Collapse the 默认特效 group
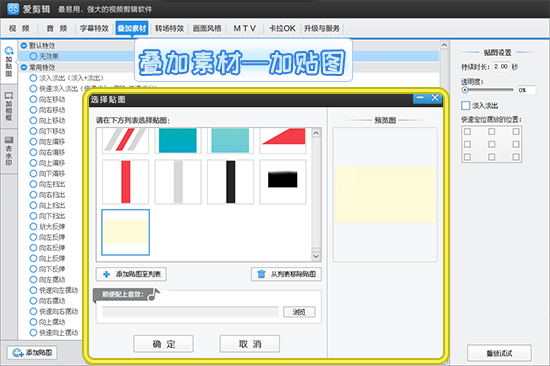 [24, 46]
